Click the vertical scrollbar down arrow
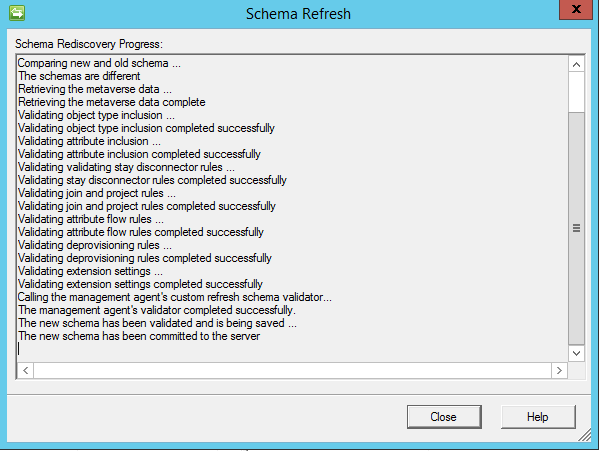599x451 pixels. tap(576, 353)
